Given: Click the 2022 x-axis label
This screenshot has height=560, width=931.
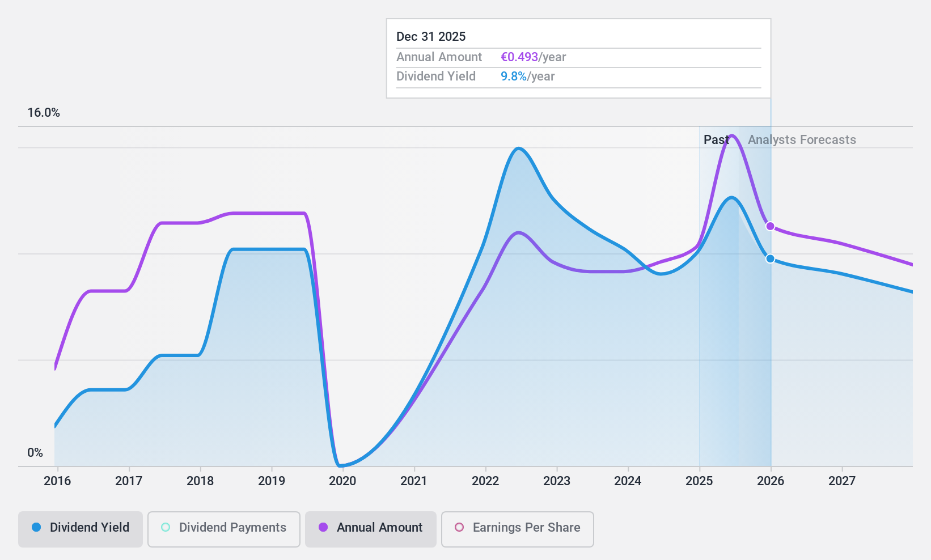Looking at the screenshot, I should click(485, 481).
